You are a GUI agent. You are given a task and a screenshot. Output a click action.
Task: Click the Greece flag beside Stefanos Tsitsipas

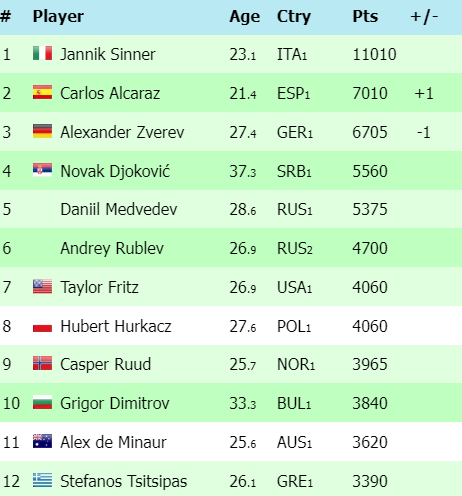(42, 480)
